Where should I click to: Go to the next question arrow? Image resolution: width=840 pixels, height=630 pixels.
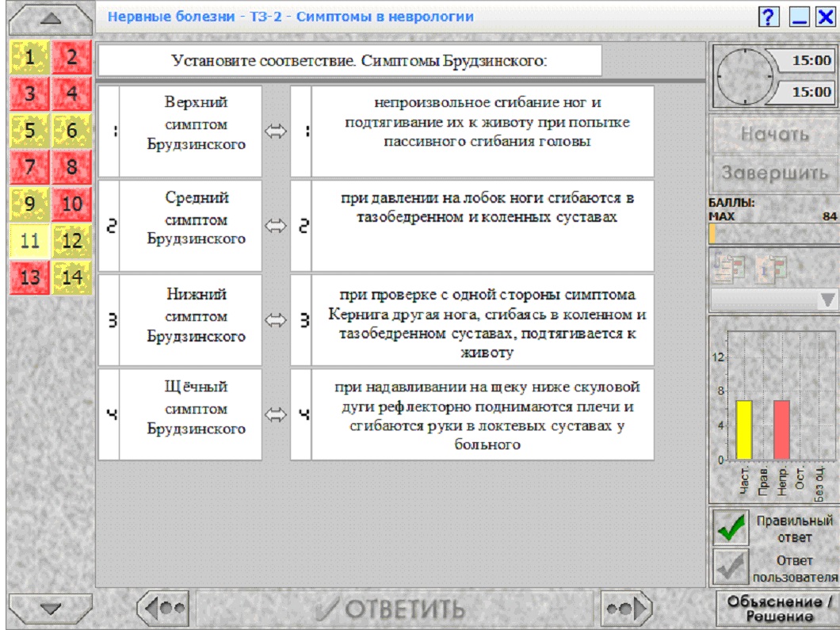coord(626,608)
